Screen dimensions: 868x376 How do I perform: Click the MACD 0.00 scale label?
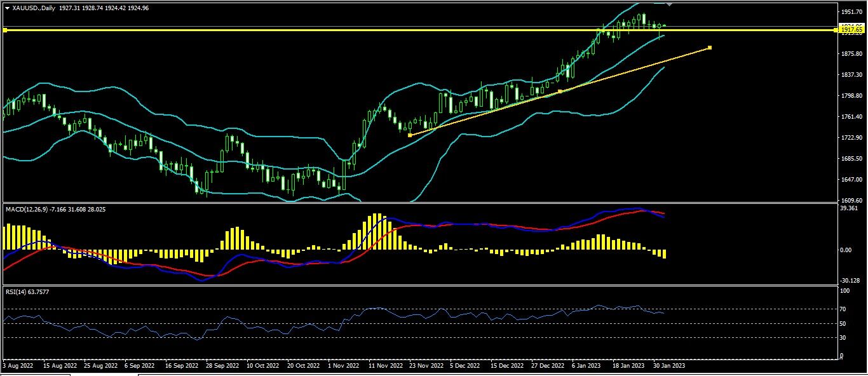pyautogui.click(x=846, y=250)
